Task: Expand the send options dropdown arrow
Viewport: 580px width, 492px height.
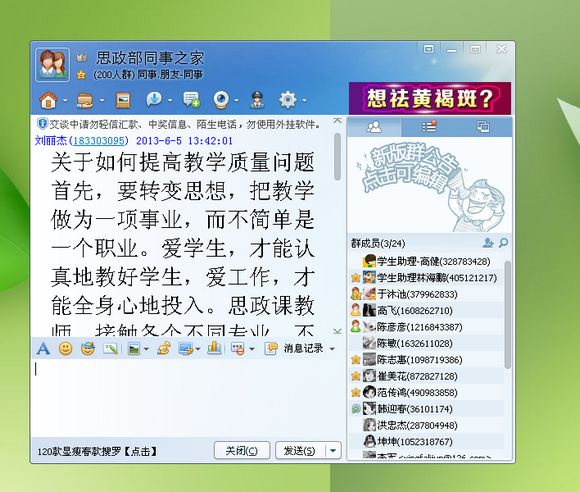Action: [x=333, y=451]
